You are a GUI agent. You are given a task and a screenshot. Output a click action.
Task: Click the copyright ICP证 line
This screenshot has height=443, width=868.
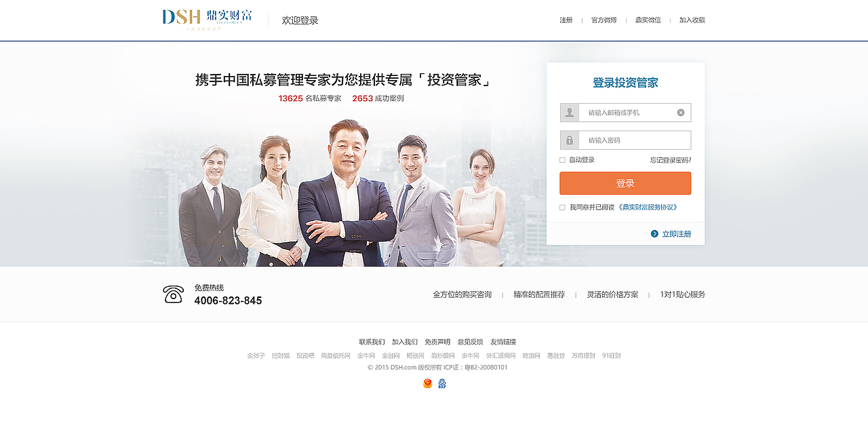437,368
